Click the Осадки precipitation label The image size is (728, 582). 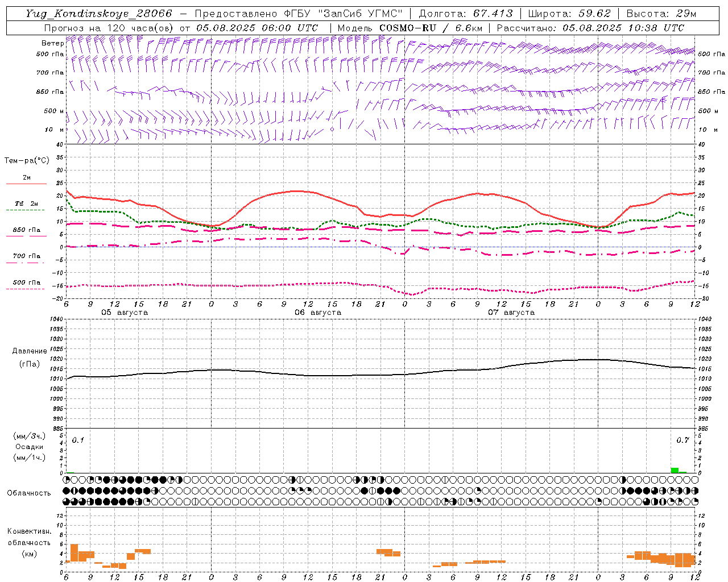point(29,447)
